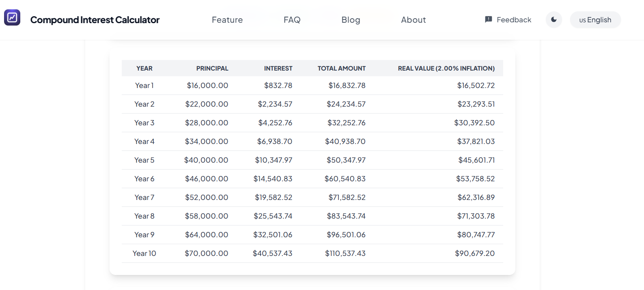Click the REAL VALUE inflation column header
The height and width of the screenshot is (290, 644).
446,69
